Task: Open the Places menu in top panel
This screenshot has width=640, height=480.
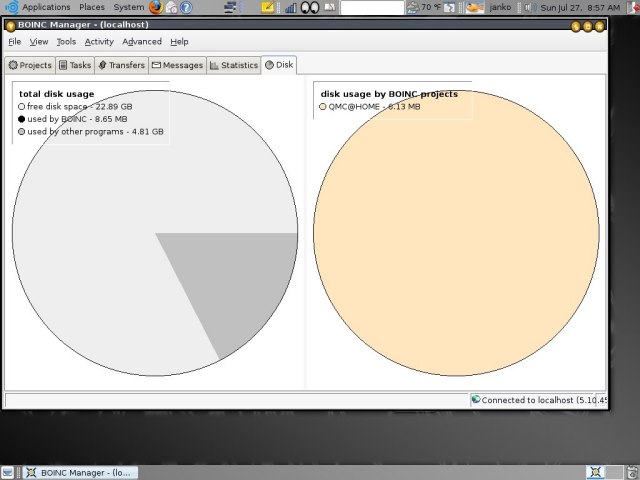Action: (x=92, y=7)
